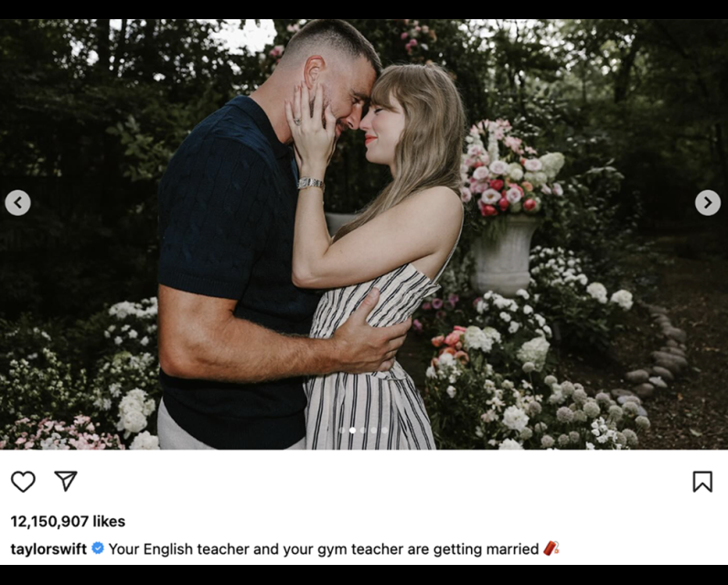Click the word likes beside the count

pos(109,521)
